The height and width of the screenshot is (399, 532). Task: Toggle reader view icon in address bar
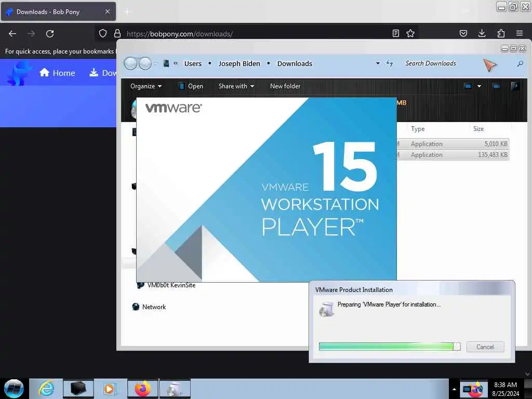[x=395, y=33]
